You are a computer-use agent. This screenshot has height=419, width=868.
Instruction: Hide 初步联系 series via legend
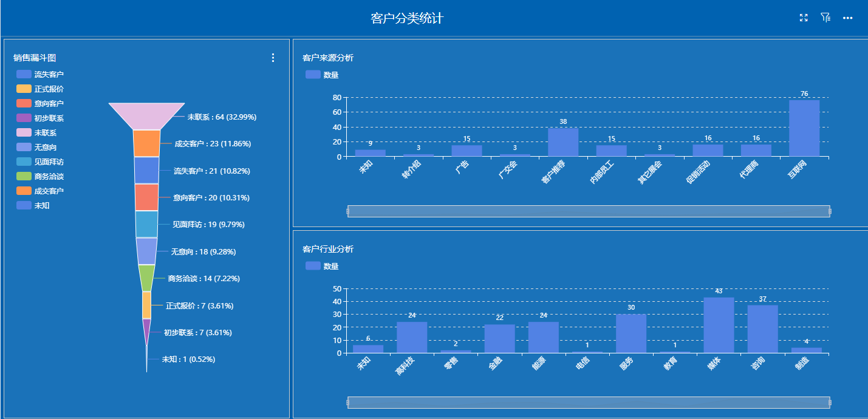40,118
